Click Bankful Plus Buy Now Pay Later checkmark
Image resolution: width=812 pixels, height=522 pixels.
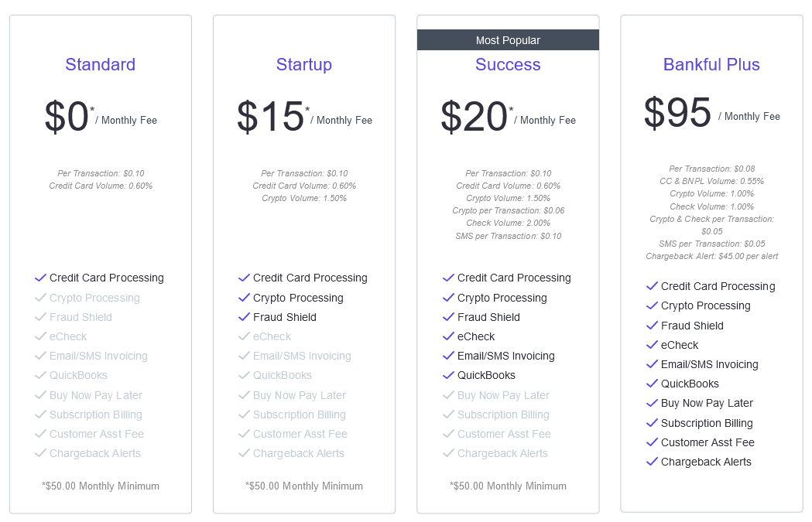click(x=652, y=403)
